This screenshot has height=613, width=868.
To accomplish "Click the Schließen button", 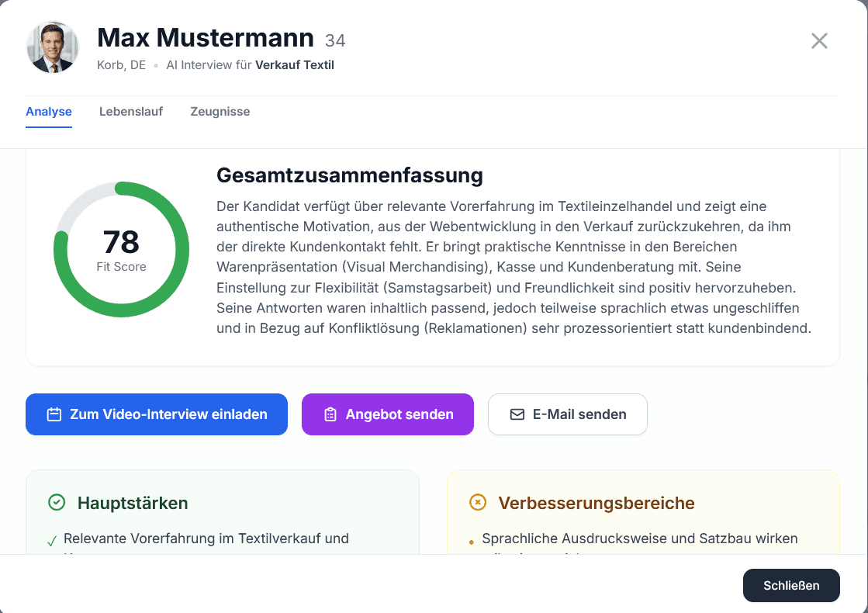I will 791,585.
